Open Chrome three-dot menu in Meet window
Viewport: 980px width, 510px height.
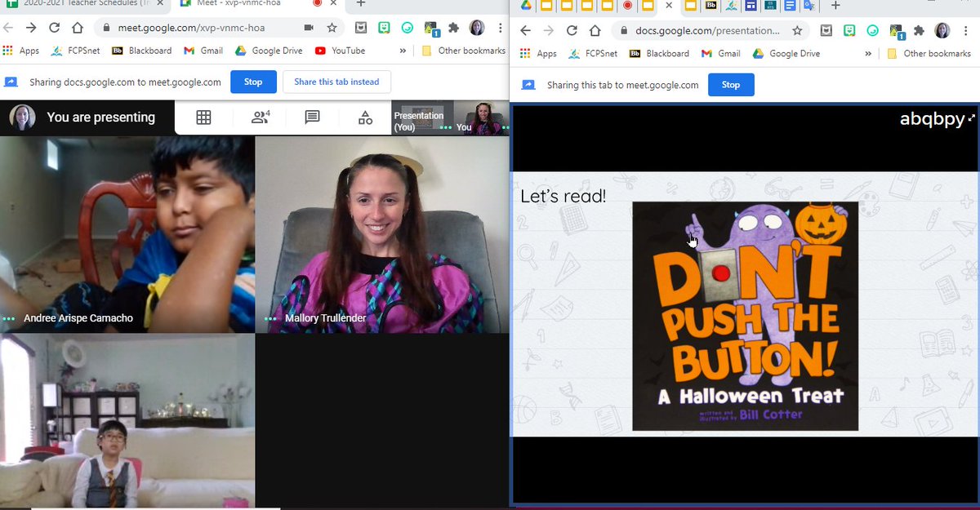pyautogui.click(x=499, y=28)
